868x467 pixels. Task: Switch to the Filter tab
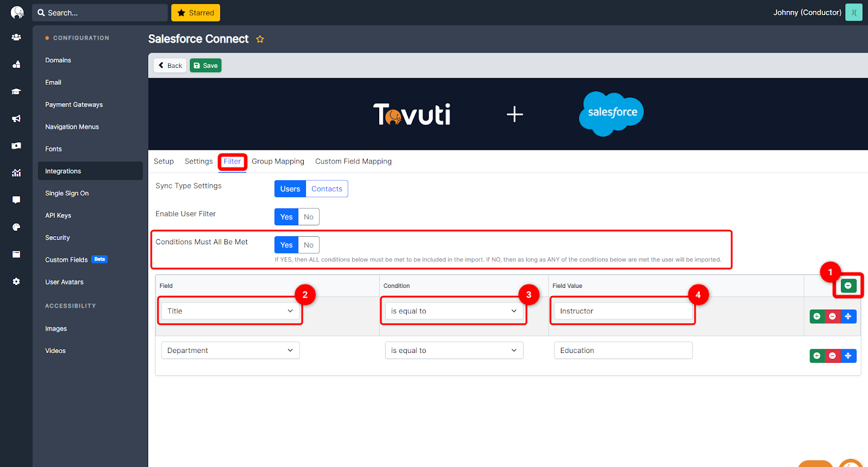[232, 161]
